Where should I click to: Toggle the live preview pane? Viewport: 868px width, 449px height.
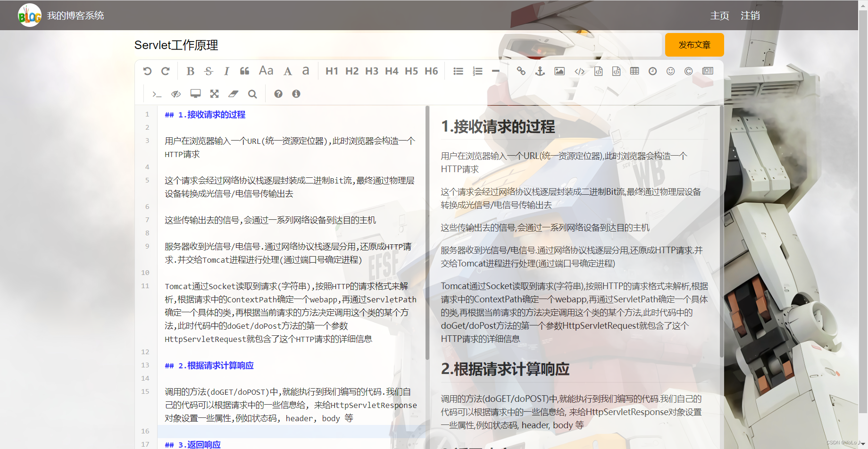(x=176, y=94)
